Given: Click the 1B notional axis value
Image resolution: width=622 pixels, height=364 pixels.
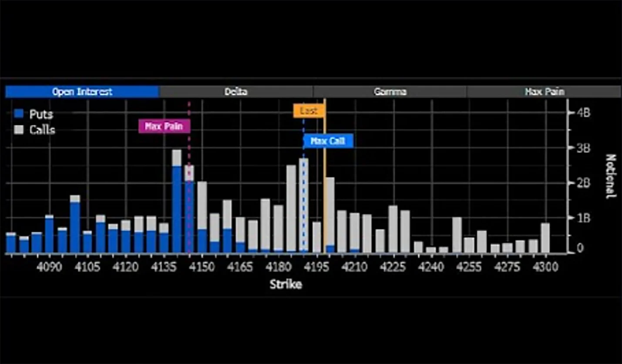Looking at the screenshot, I should [584, 218].
